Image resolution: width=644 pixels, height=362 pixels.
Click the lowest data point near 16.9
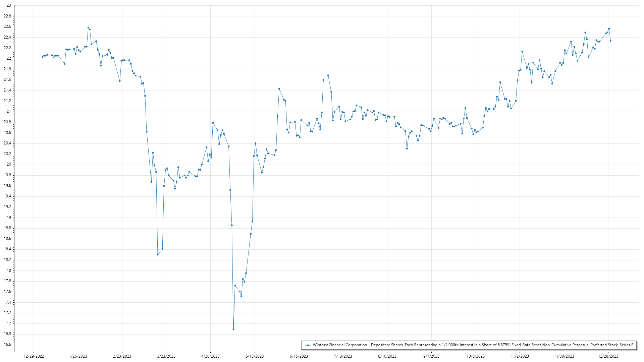pos(233,329)
